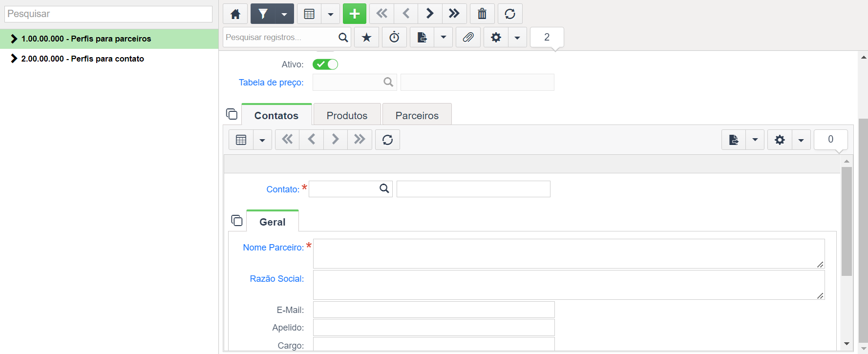Toggle the Ativo switch
This screenshot has height=354, width=868.
tap(325, 64)
